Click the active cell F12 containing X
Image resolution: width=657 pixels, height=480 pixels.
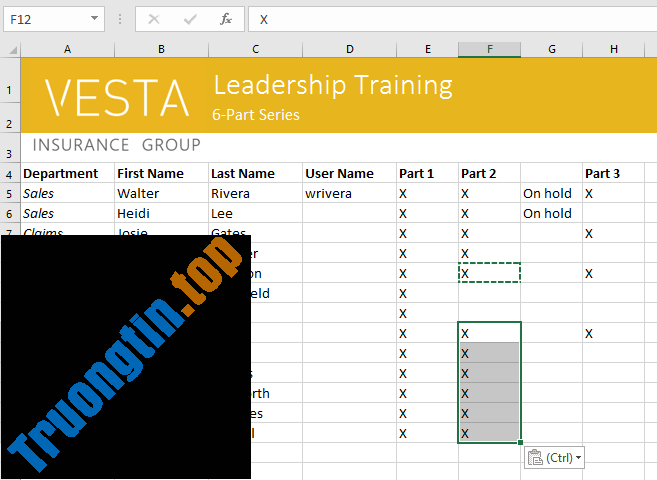click(x=489, y=333)
